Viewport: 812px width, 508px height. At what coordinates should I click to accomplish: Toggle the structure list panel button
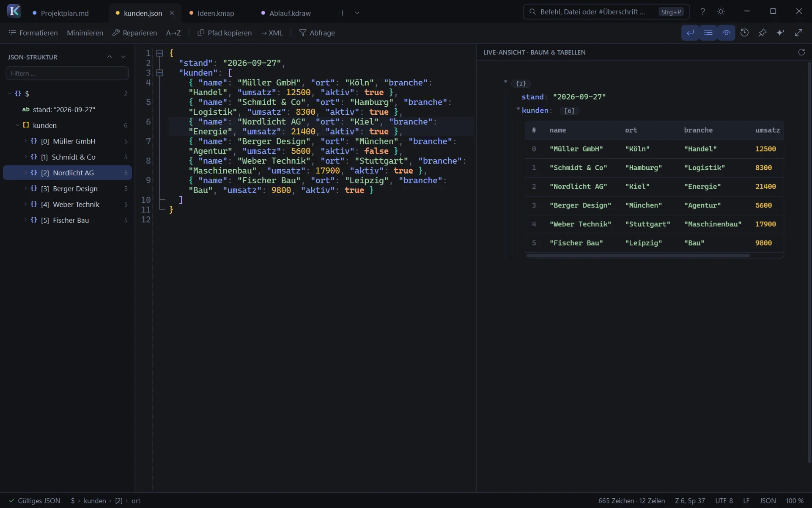tap(708, 33)
